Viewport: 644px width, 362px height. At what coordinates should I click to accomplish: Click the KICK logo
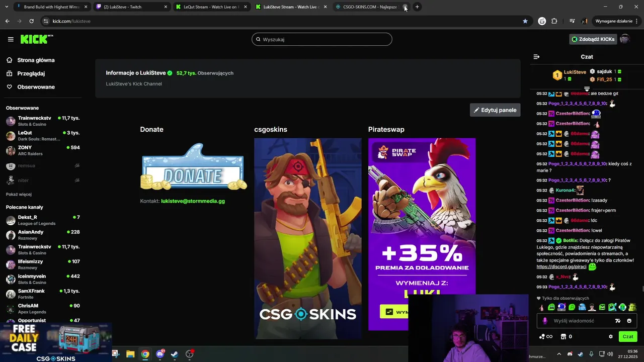point(37,39)
